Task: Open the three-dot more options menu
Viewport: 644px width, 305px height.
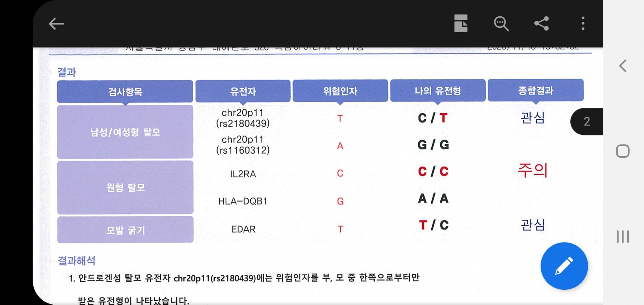Action: 583,23
